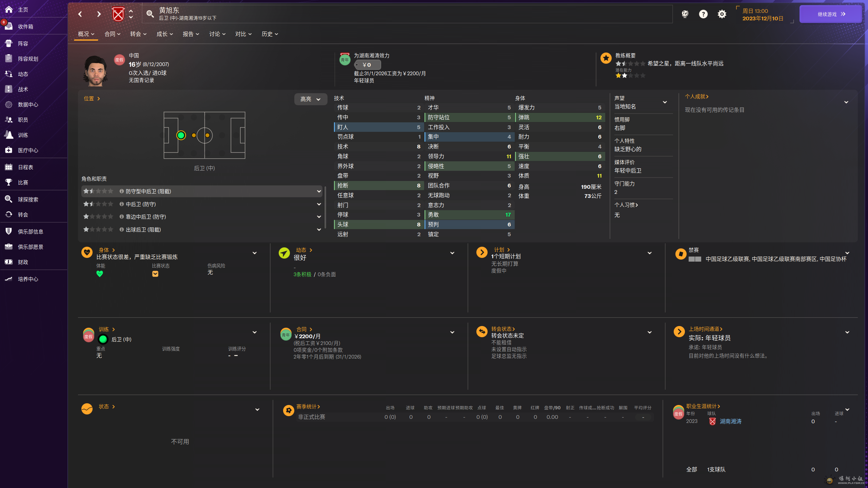The image size is (868, 488).
Task: Open the 动态 dynamics sidebar icon
Action: 9,74
